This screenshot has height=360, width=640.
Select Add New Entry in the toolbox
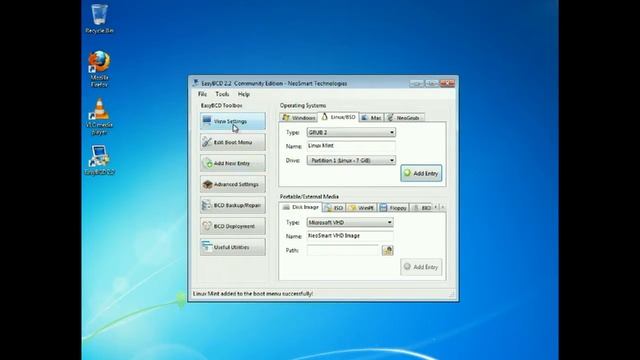click(233, 163)
